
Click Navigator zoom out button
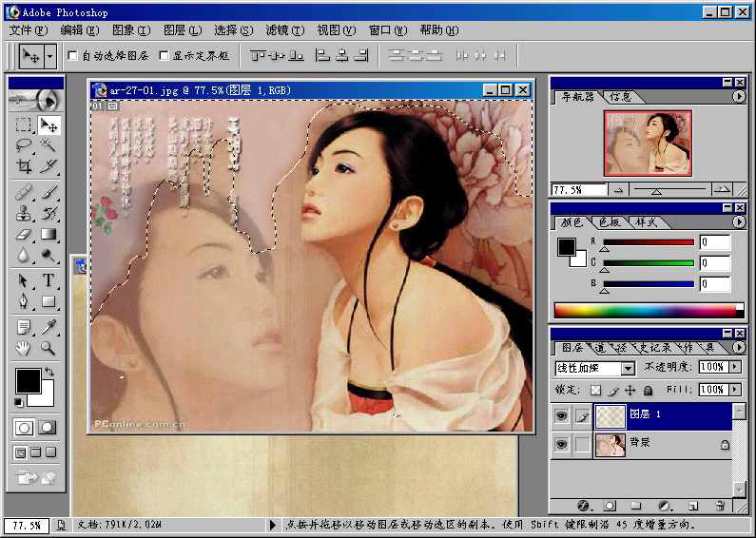619,190
